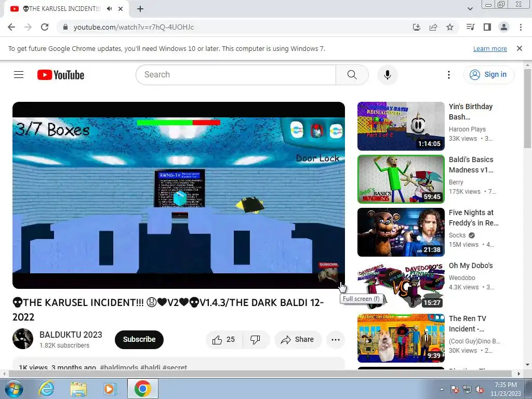Click the Yin's Birthday Bash title
Viewport: 532px width, 399px height.
(471, 112)
